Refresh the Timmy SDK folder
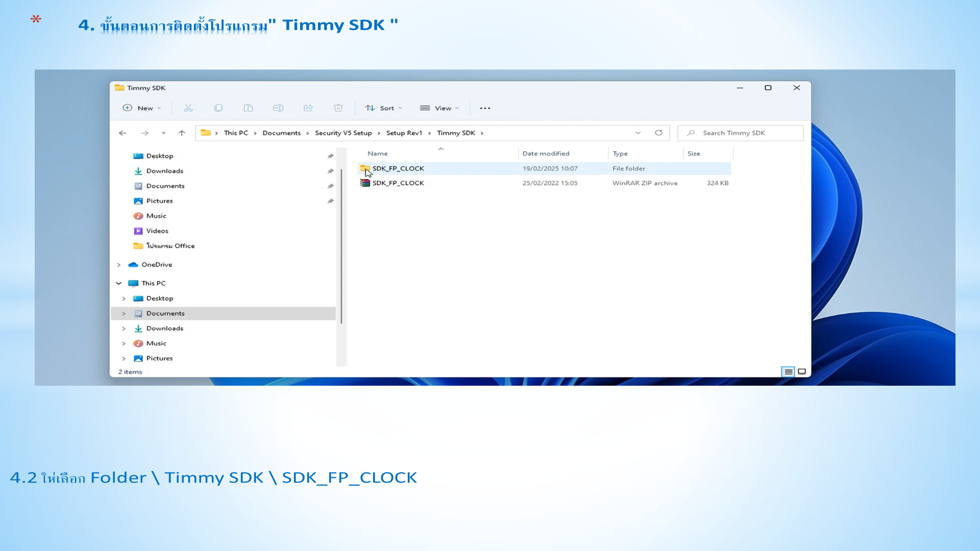The height and width of the screenshot is (551, 980). pos(659,133)
